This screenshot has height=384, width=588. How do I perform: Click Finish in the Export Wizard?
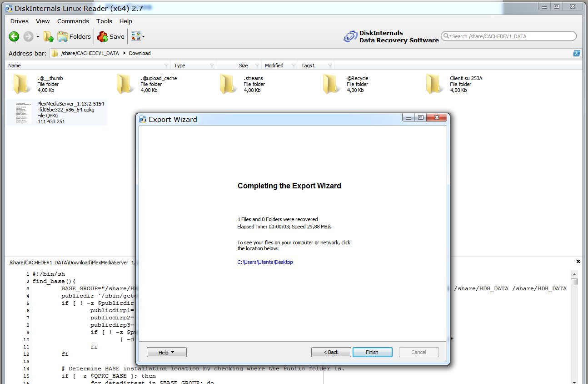pyautogui.click(x=372, y=352)
